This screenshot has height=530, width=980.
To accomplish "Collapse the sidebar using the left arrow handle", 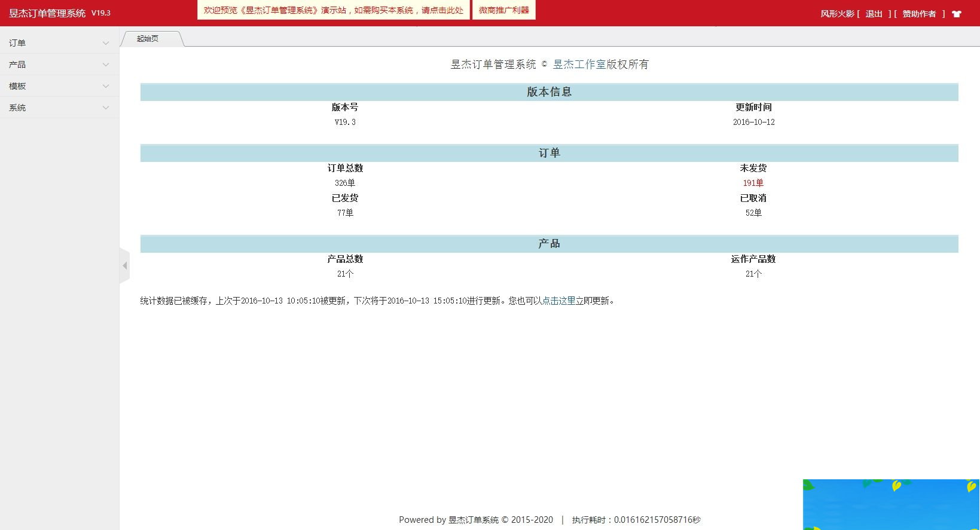I will click(124, 265).
